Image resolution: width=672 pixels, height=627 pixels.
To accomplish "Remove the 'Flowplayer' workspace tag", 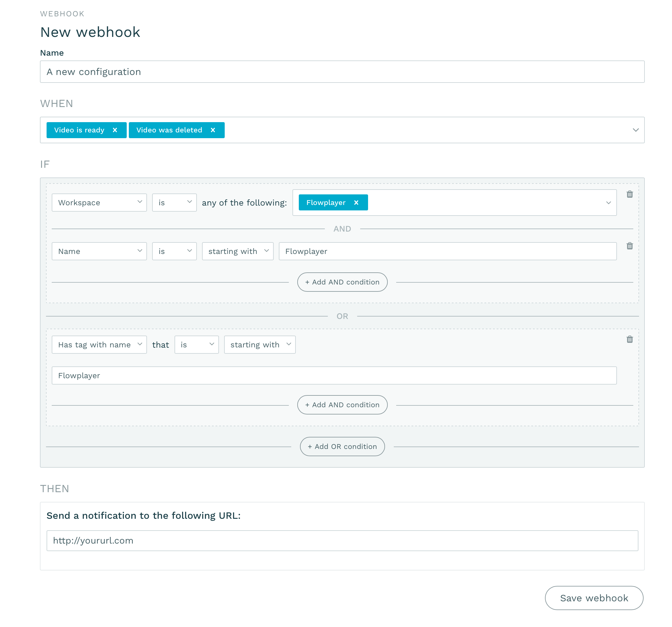I will 356,202.
